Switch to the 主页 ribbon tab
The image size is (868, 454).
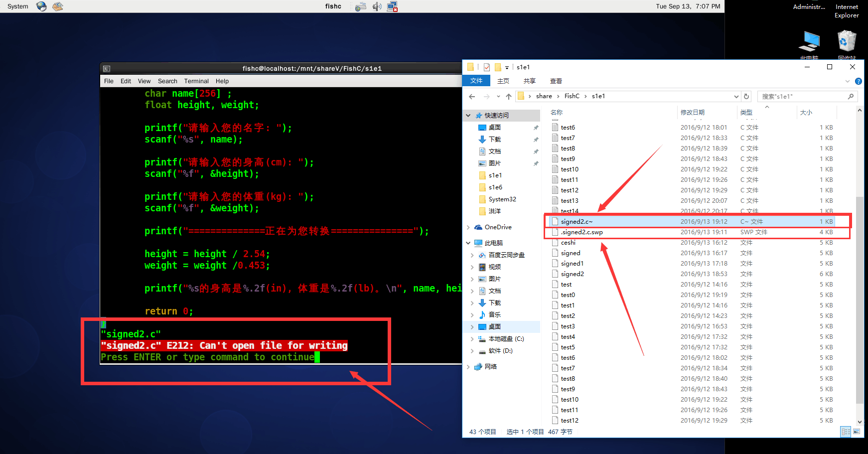[503, 81]
